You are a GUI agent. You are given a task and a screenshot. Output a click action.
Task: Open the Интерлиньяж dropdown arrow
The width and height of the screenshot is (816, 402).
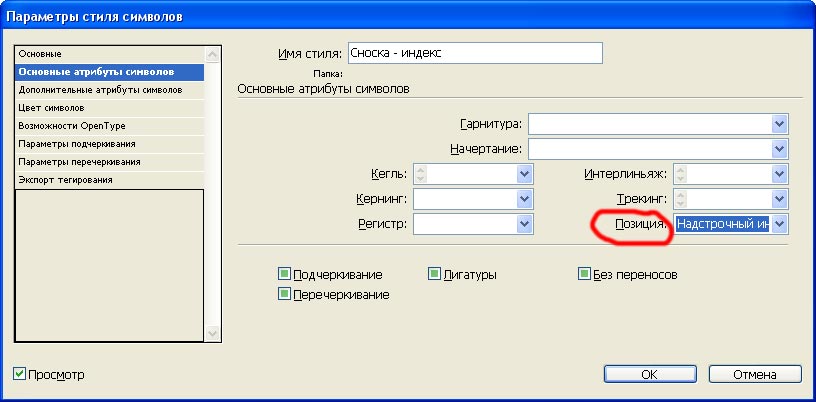pyautogui.click(x=779, y=174)
